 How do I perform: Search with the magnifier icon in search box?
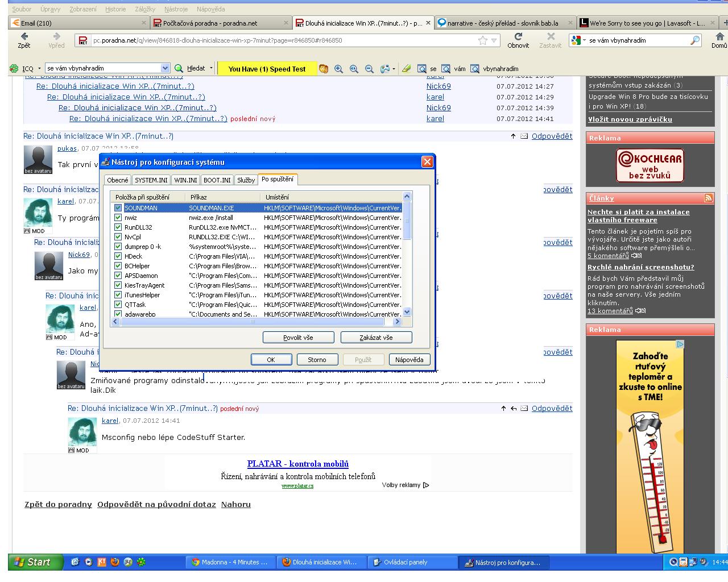(695, 40)
